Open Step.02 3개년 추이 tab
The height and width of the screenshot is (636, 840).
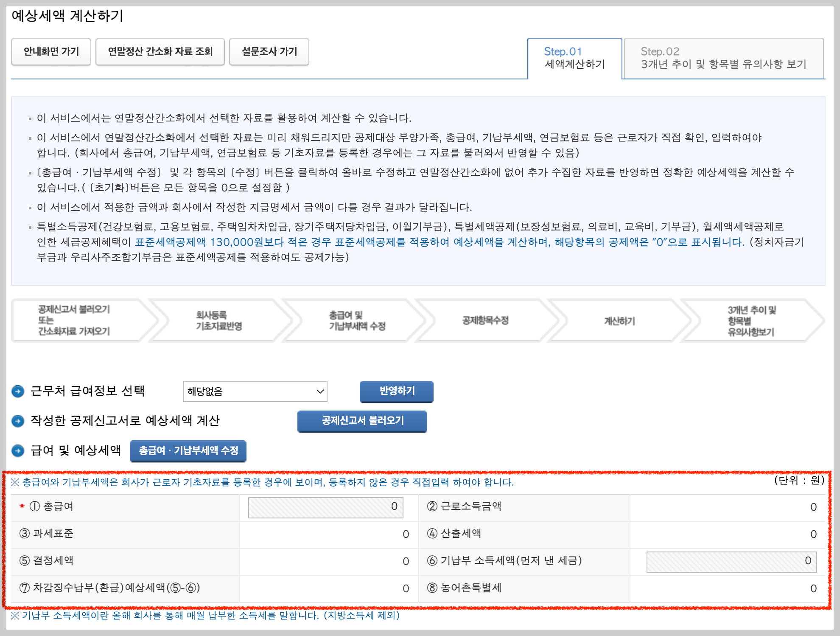tap(723, 58)
